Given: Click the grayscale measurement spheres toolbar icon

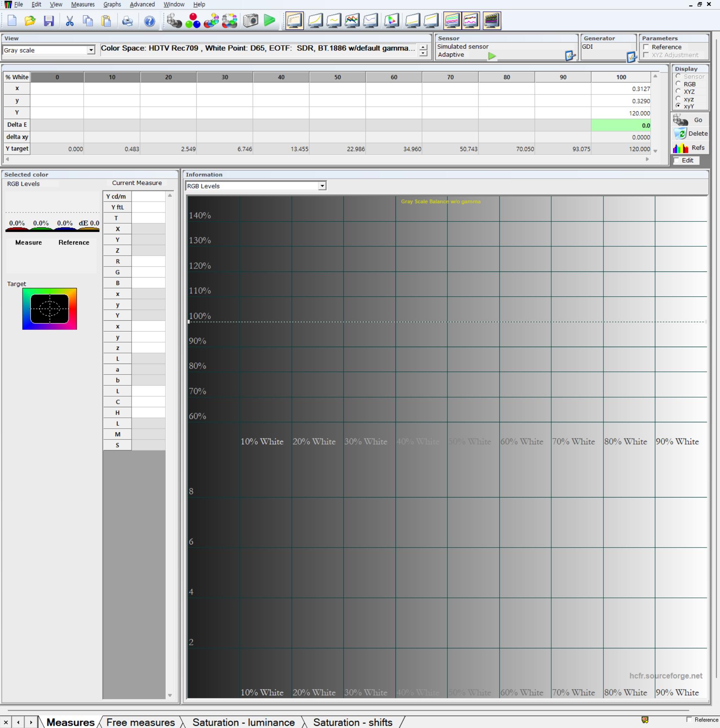Looking at the screenshot, I should pyautogui.click(x=174, y=21).
